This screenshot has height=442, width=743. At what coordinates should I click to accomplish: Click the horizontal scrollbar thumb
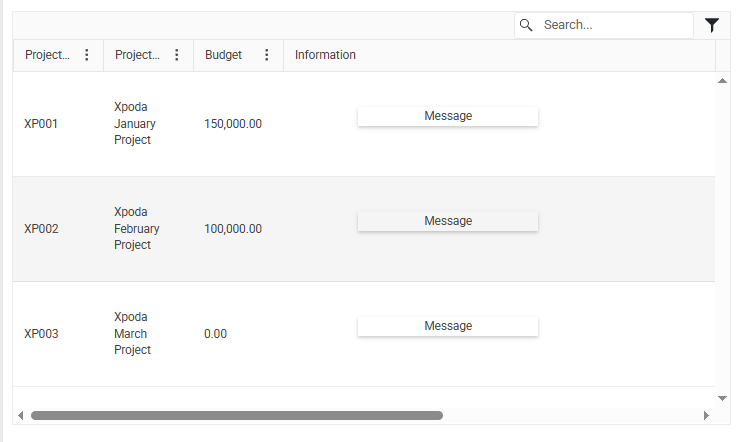(237, 415)
